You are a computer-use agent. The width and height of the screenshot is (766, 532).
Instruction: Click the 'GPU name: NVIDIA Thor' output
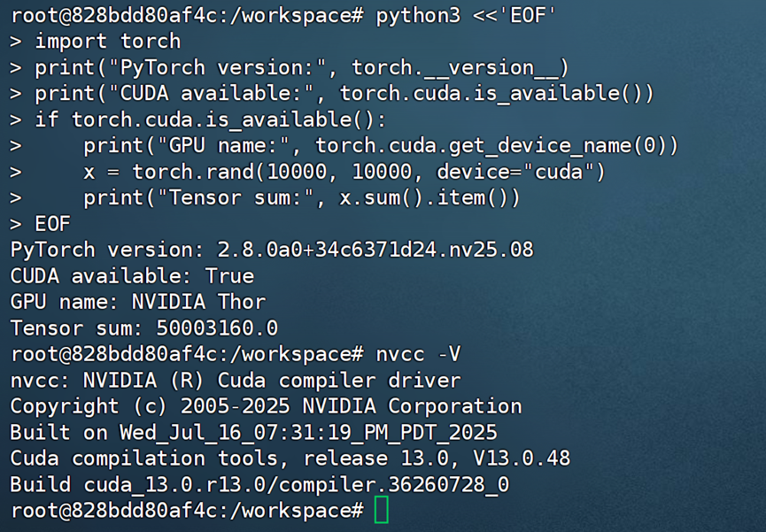138,302
